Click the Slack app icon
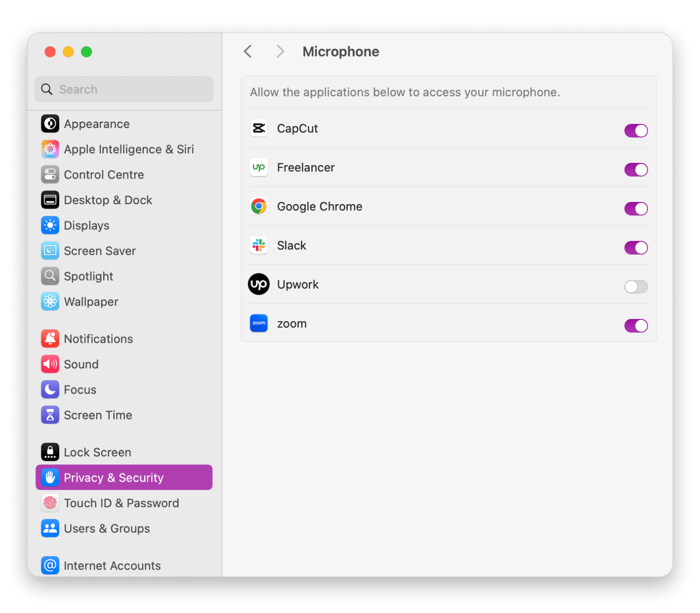 click(x=259, y=245)
